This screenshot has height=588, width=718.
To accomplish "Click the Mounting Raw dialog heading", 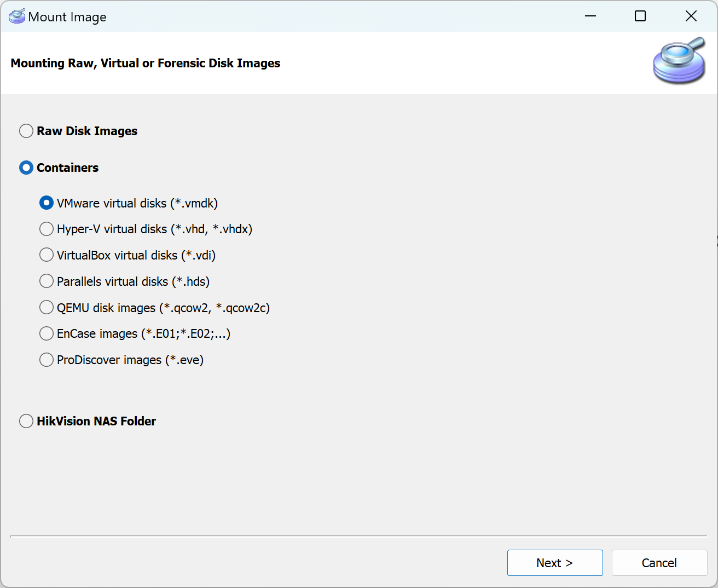I will (145, 63).
